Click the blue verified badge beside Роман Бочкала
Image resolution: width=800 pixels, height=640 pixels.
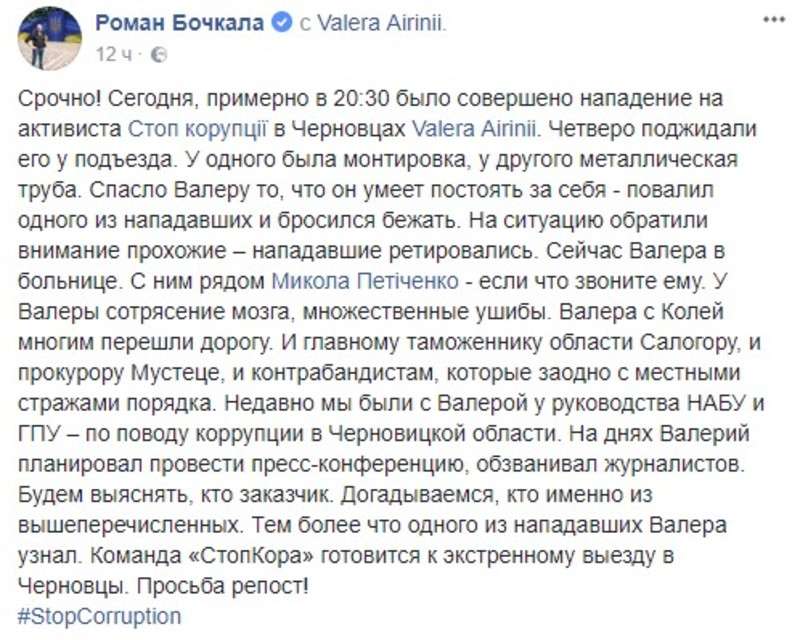pyautogui.click(x=282, y=22)
